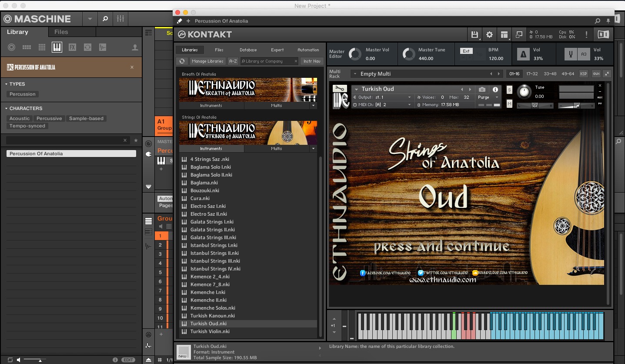625x364 pixels.
Task: Mute the Turkish Oud instrument
Action: click(509, 104)
